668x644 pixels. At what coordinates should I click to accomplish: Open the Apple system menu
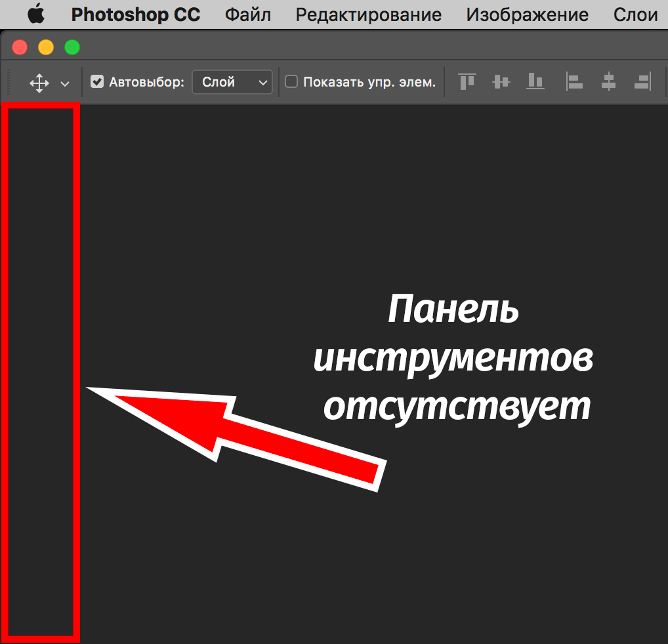35,14
